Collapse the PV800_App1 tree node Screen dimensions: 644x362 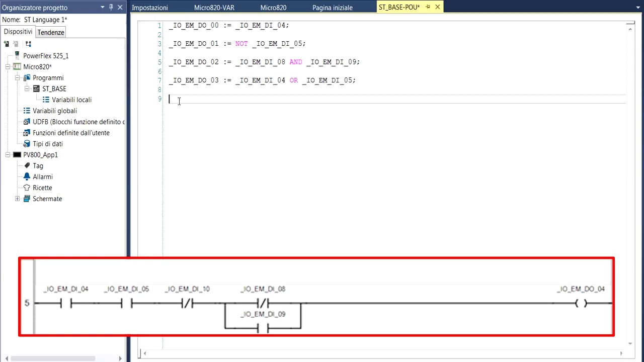[x=8, y=155]
